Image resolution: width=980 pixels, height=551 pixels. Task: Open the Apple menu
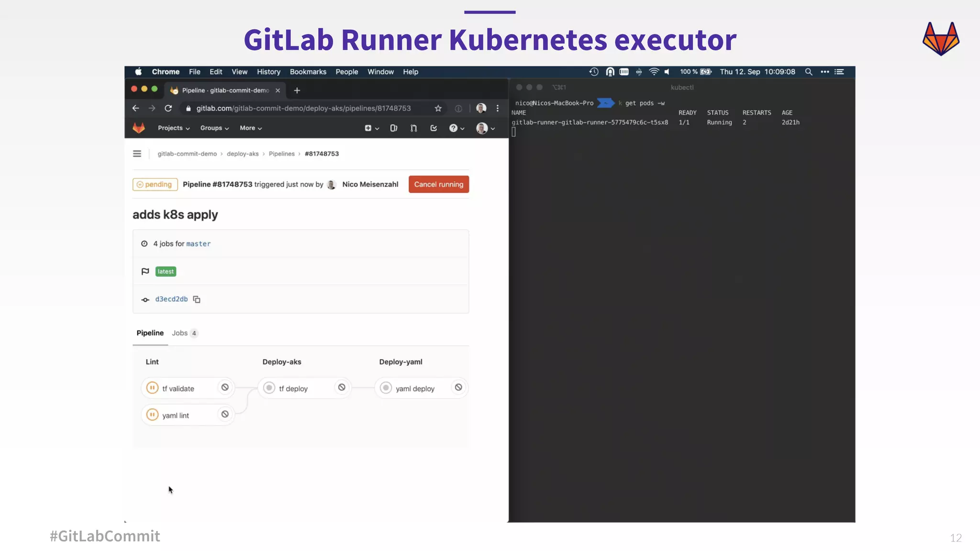click(x=138, y=72)
